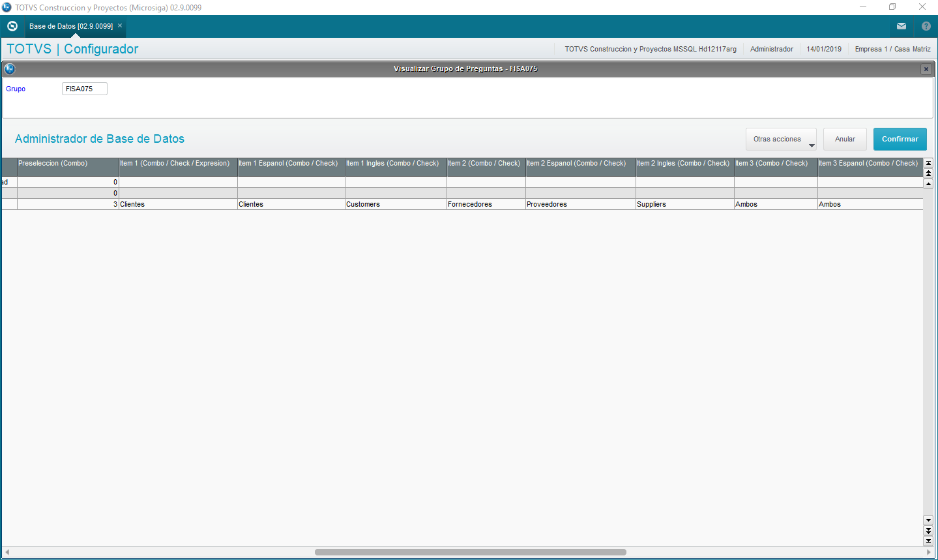Click the Fornecedores cell
The width and height of the screenshot is (938, 560).
tap(486, 204)
